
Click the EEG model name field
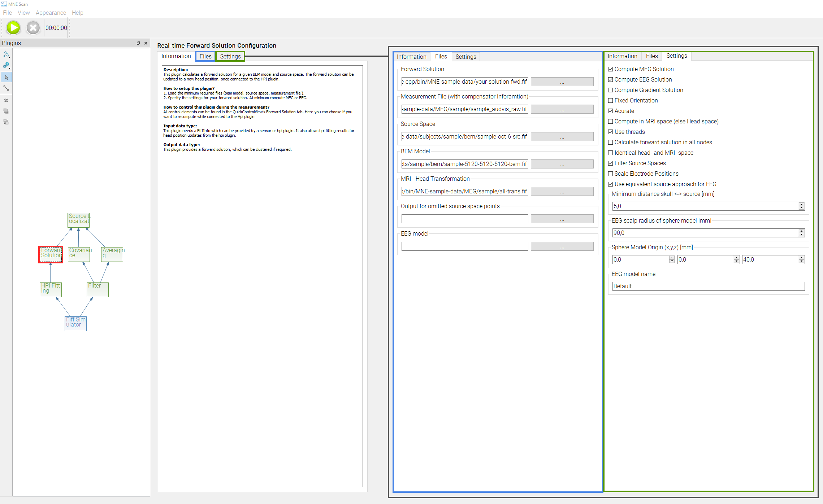[x=708, y=286]
